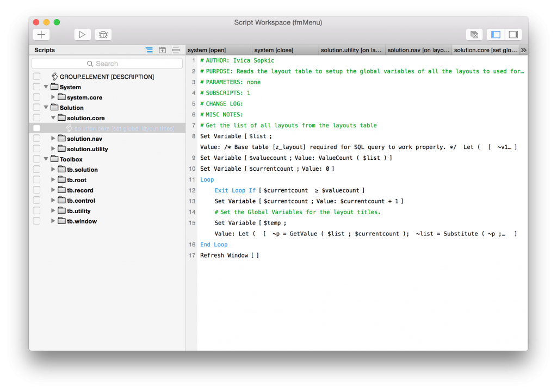The width and height of the screenshot is (557, 392).
Task: Create a new script with the plus button
Action: coord(41,34)
